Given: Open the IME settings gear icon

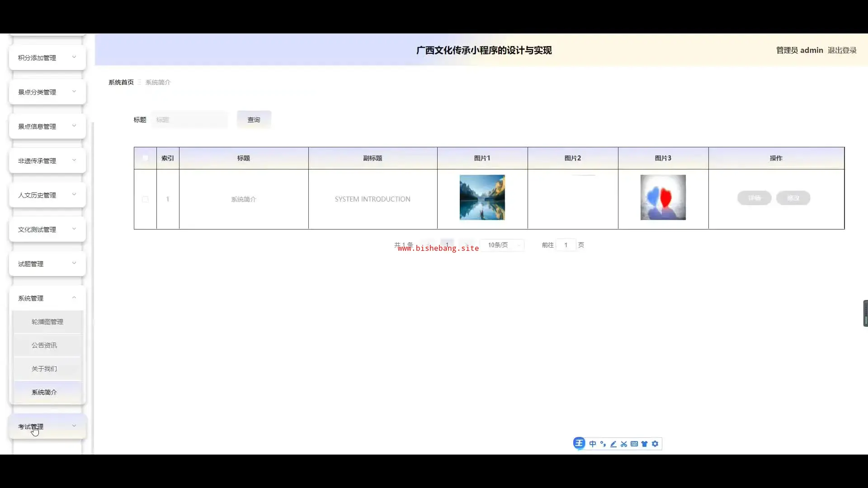Looking at the screenshot, I should pyautogui.click(x=655, y=444).
